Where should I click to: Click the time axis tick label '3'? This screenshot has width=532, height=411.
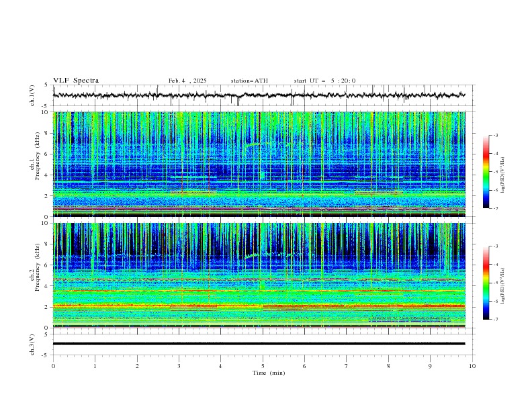coord(179,366)
